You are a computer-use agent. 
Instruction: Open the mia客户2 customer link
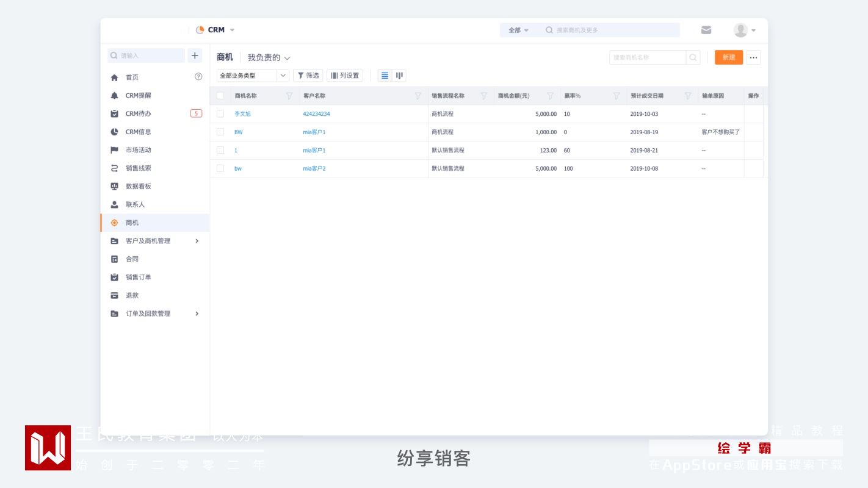(314, 168)
